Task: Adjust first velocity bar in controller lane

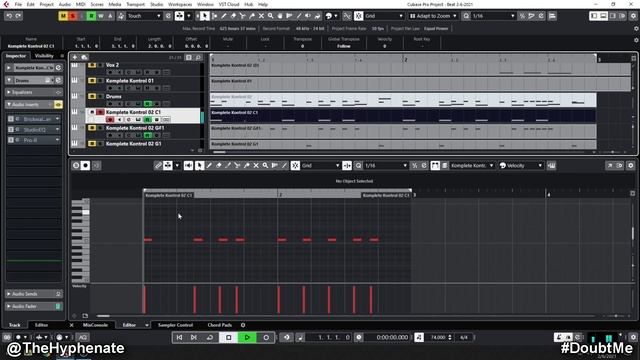Action: click(144, 300)
